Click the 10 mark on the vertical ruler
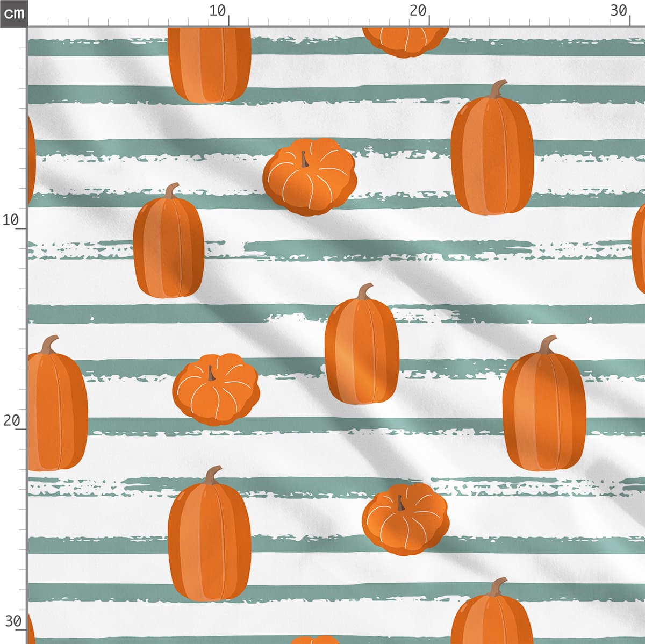The width and height of the screenshot is (645, 644). (11, 220)
